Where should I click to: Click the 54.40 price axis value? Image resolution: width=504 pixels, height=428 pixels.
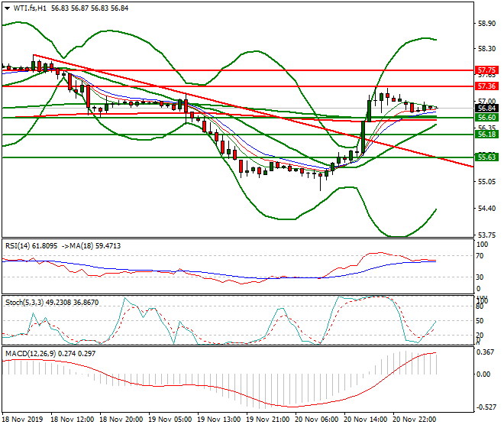(x=486, y=209)
